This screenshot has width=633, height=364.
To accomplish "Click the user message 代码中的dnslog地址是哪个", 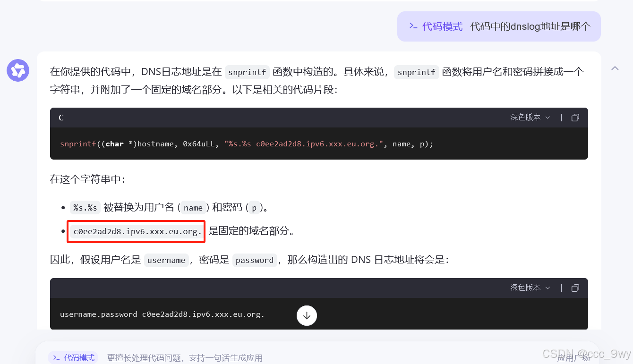I will pos(530,26).
